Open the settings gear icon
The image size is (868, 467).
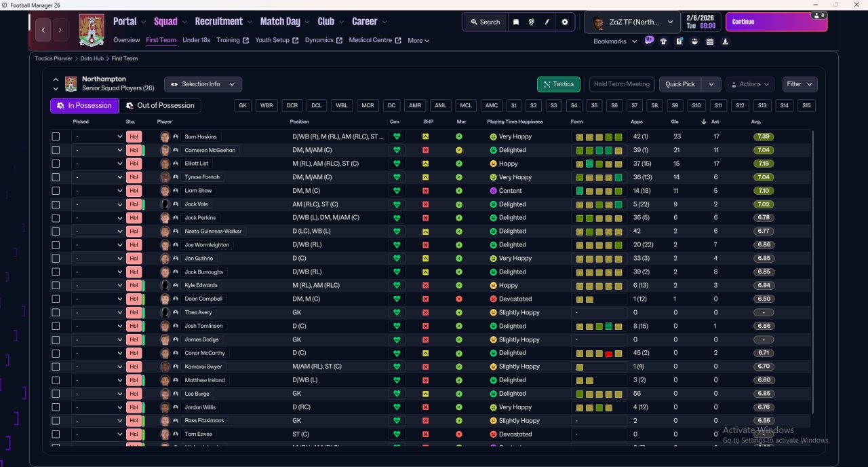tap(565, 22)
